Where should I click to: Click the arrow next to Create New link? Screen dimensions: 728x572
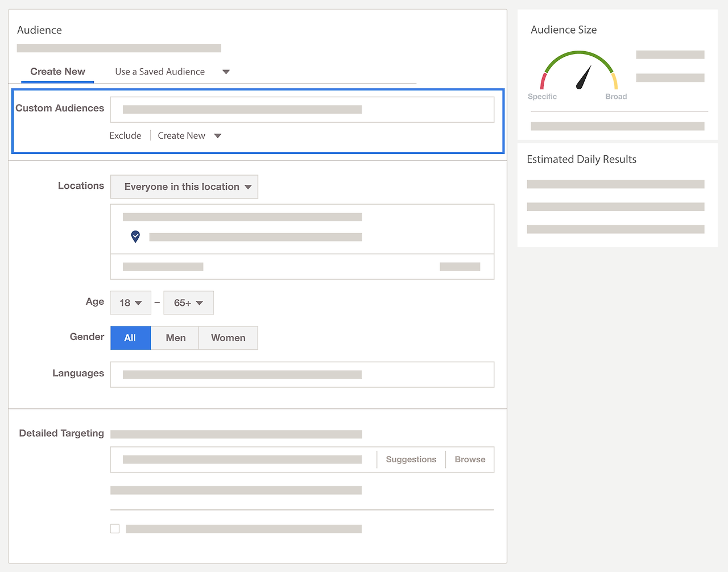point(218,136)
